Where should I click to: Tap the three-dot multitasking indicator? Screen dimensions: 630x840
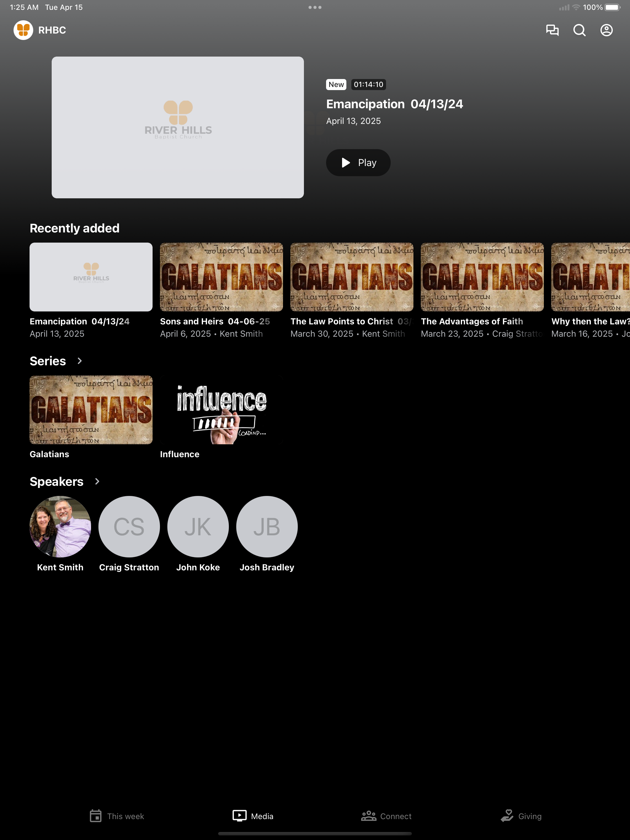[315, 7]
